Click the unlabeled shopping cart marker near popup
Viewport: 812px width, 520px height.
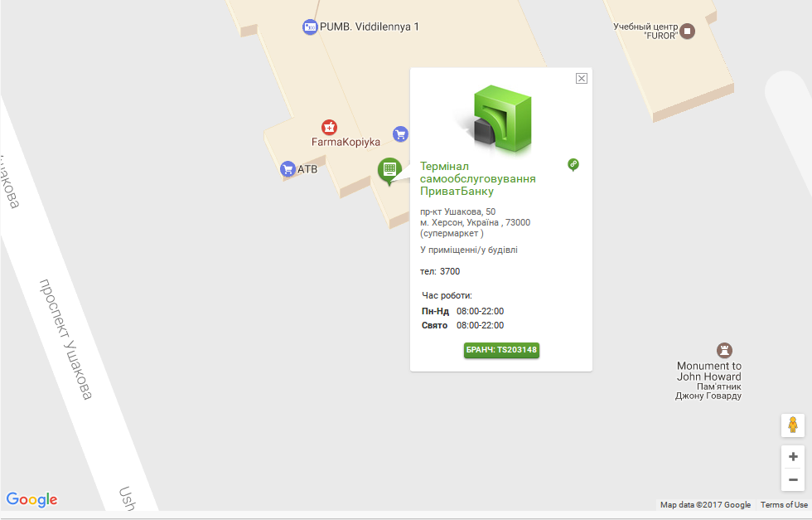400,134
